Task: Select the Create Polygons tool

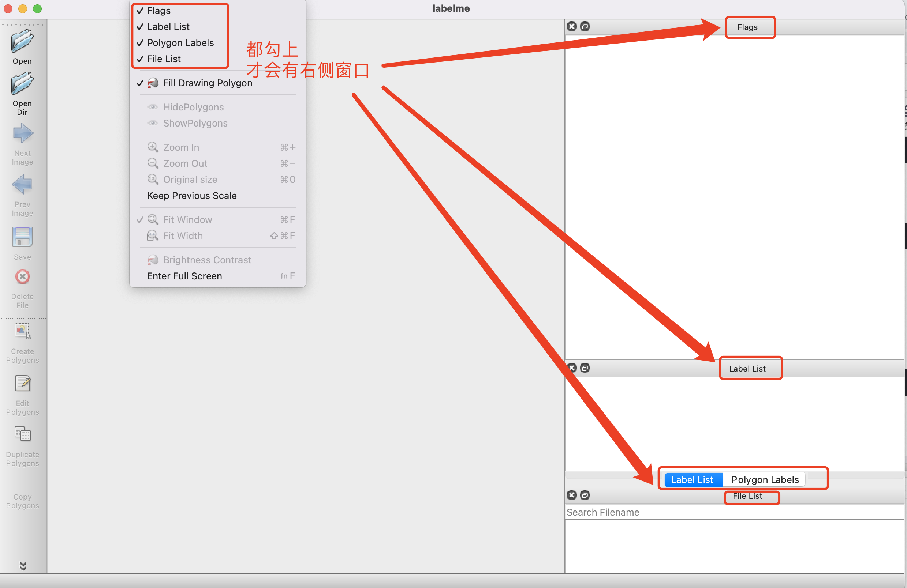Action: click(x=22, y=331)
